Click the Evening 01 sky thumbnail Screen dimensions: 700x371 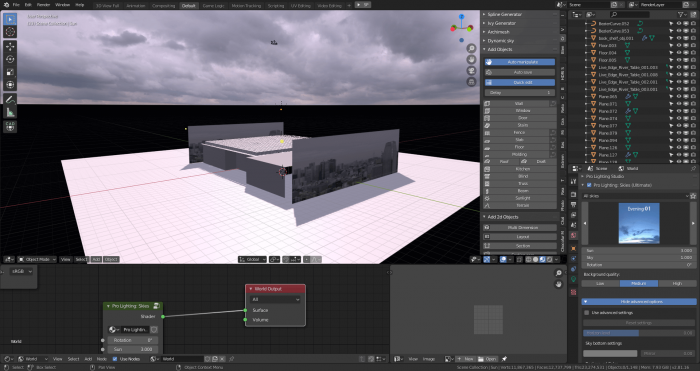(639, 223)
